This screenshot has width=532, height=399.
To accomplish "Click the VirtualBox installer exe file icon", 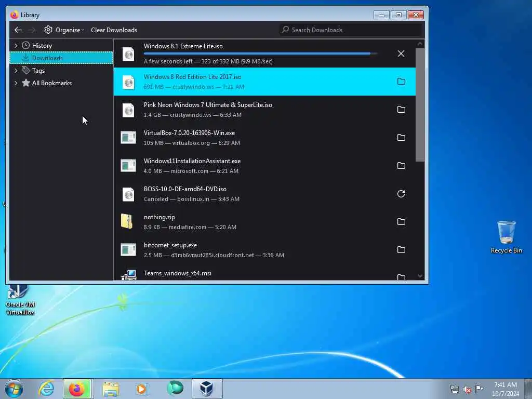I will (128, 138).
